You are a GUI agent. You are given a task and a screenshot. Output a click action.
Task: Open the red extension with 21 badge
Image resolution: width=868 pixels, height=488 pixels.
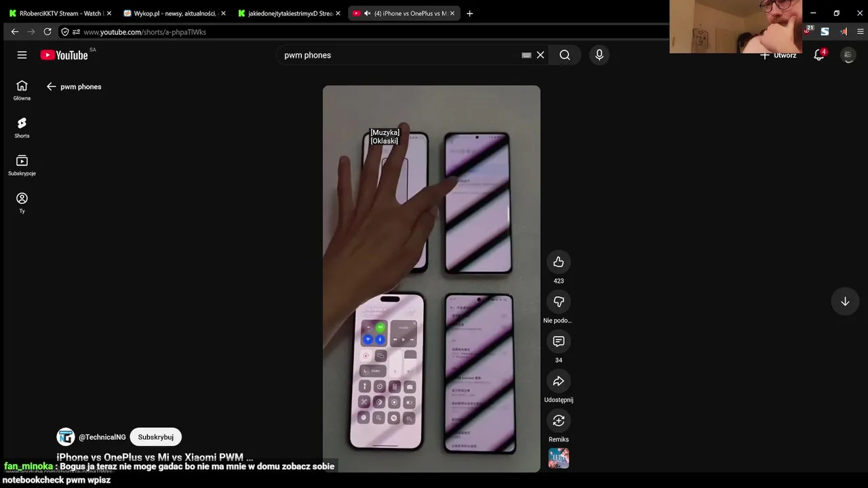(808, 31)
